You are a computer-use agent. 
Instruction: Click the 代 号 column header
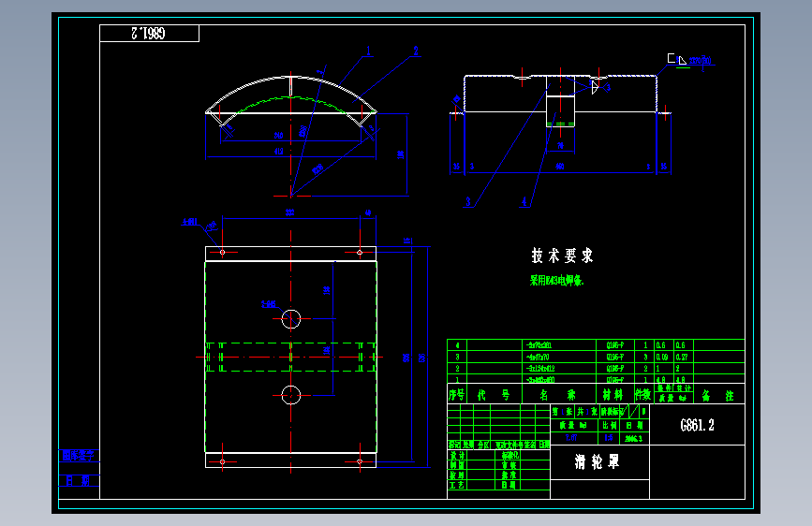[x=493, y=395]
